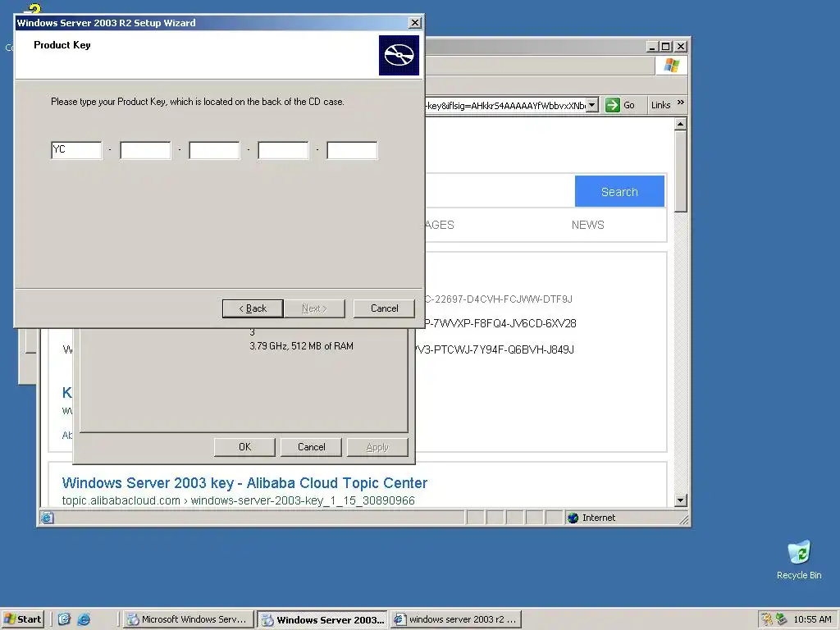Switch to the Microsoft Windows Serv... taskbar button
Viewport: 840px width, 630px height.
click(x=188, y=620)
